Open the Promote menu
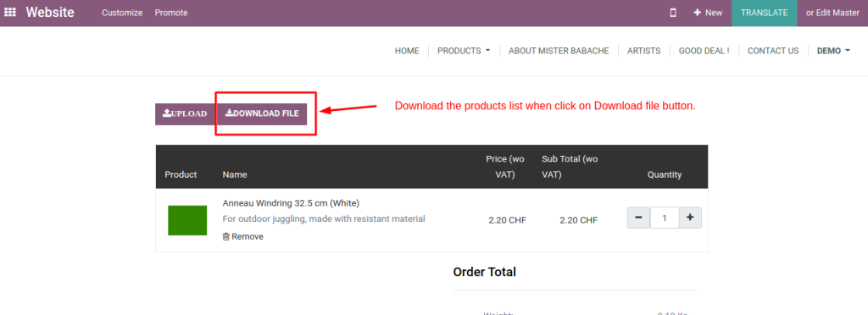868x315 pixels. pyautogui.click(x=171, y=13)
